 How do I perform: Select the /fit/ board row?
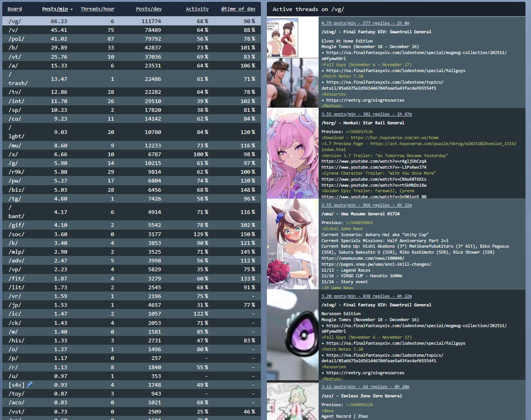point(132,278)
